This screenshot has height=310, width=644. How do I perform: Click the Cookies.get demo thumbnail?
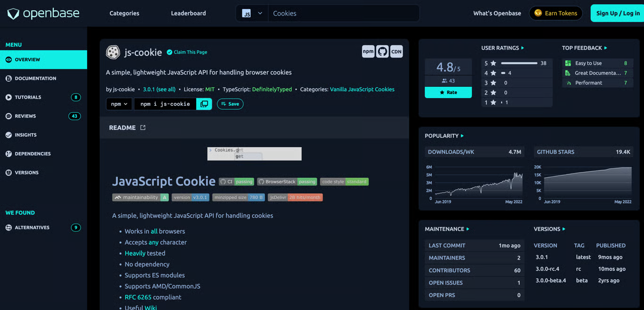[x=255, y=154]
